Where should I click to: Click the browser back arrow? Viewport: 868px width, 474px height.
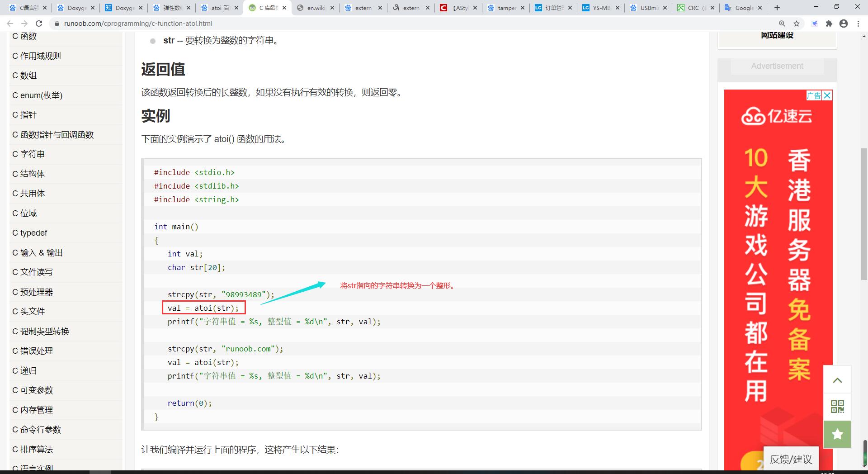(x=10, y=24)
